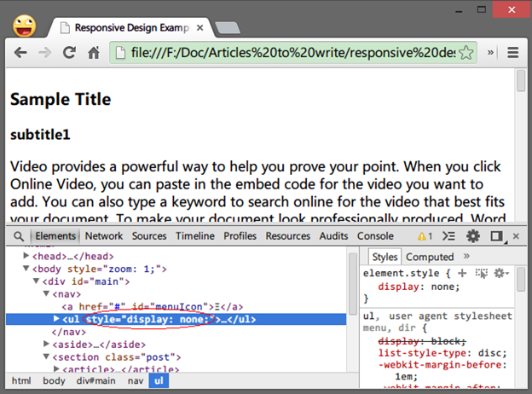Switch to the Computed styles tab
Screen dimensions: 532x394
(430, 257)
